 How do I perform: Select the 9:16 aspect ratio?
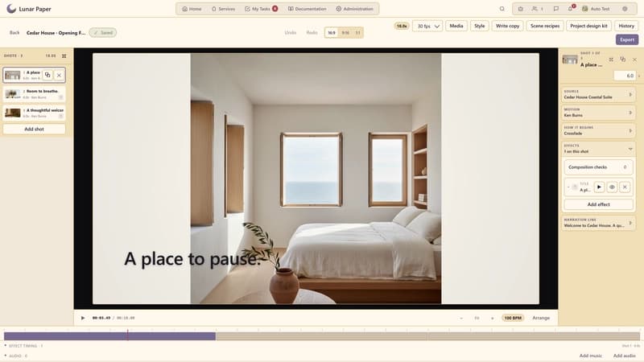pyautogui.click(x=345, y=33)
